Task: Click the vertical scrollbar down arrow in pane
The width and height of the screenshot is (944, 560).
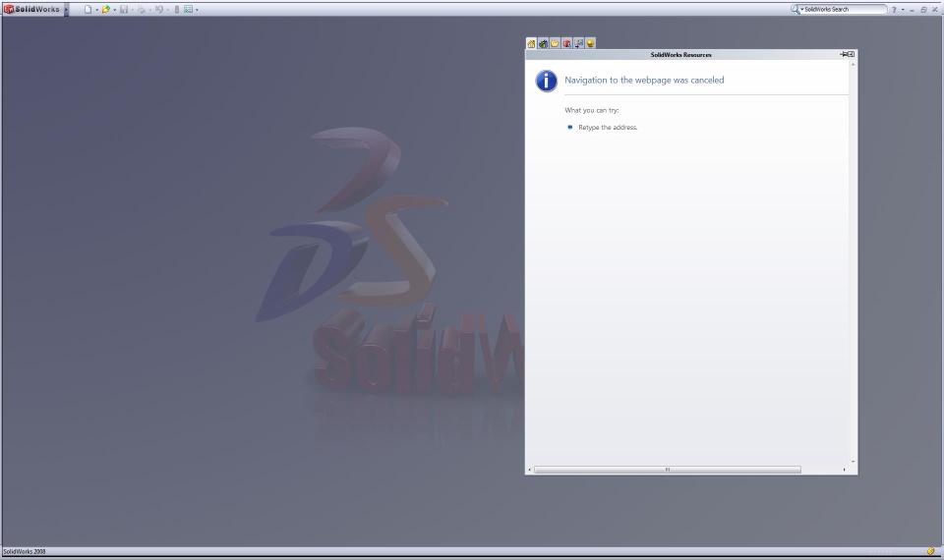Action: coord(854,462)
